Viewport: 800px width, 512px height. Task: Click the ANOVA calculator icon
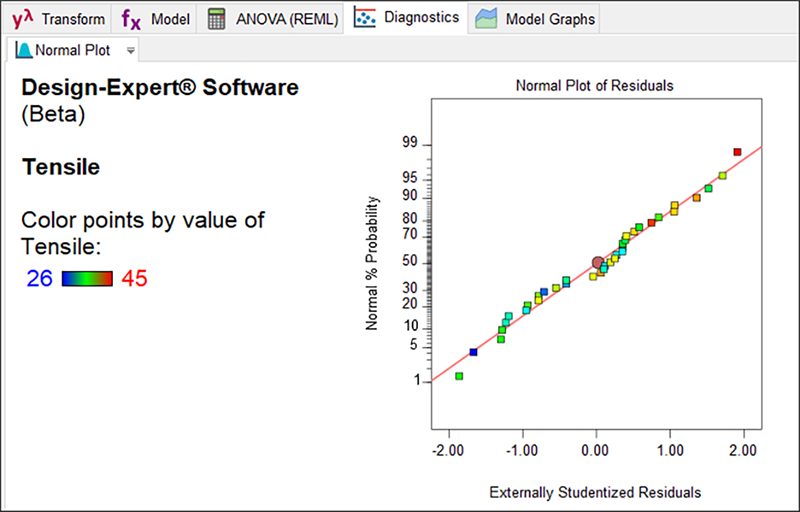point(217,18)
